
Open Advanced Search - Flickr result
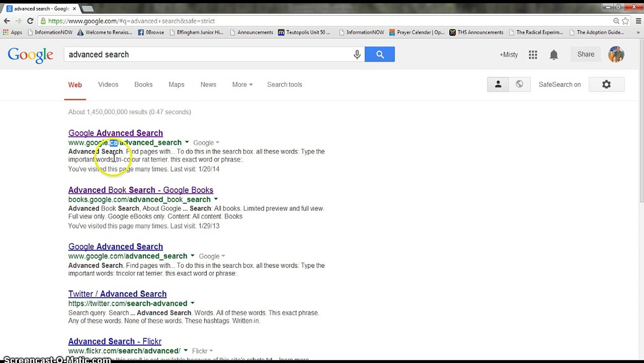pos(115,341)
